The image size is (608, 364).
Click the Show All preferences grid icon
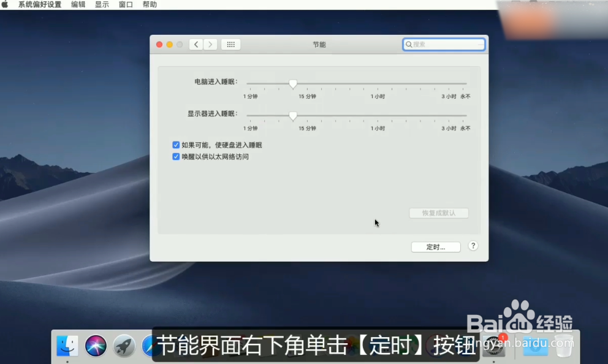coord(230,44)
